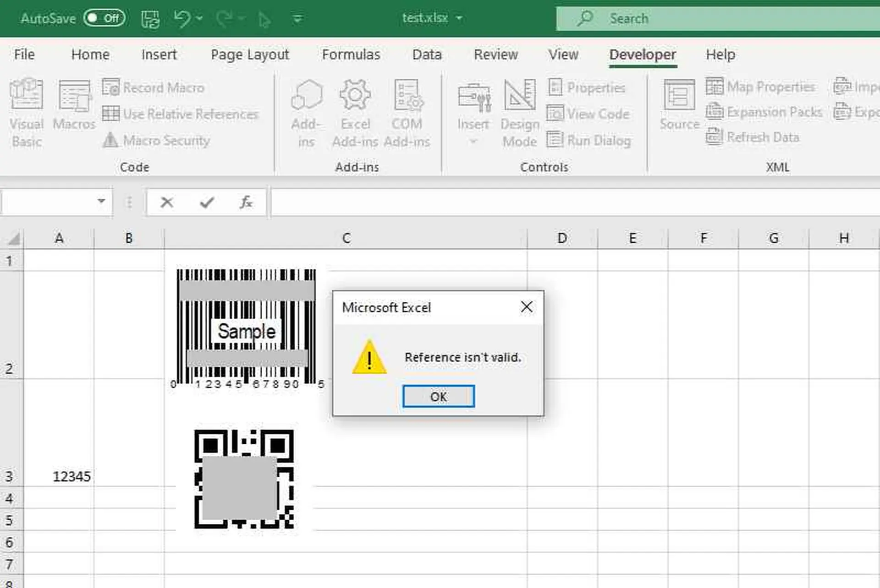Click the pointer select icon in title bar
This screenshot has width=880, height=588.
[x=264, y=19]
